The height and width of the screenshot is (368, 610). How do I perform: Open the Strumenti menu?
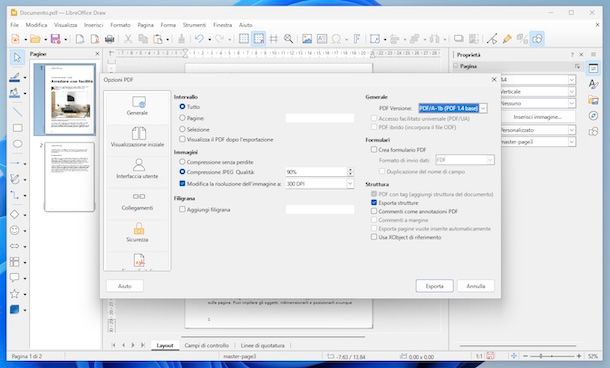pyautogui.click(x=195, y=25)
